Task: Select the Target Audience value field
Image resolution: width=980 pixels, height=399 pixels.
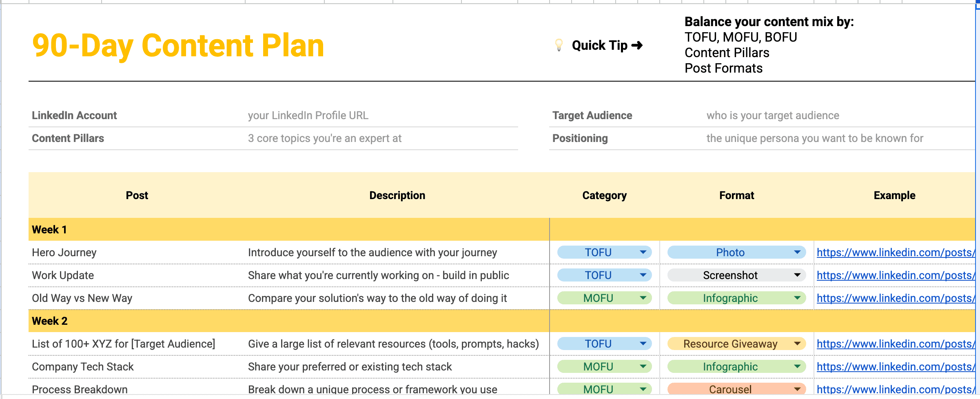Action: [x=773, y=115]
